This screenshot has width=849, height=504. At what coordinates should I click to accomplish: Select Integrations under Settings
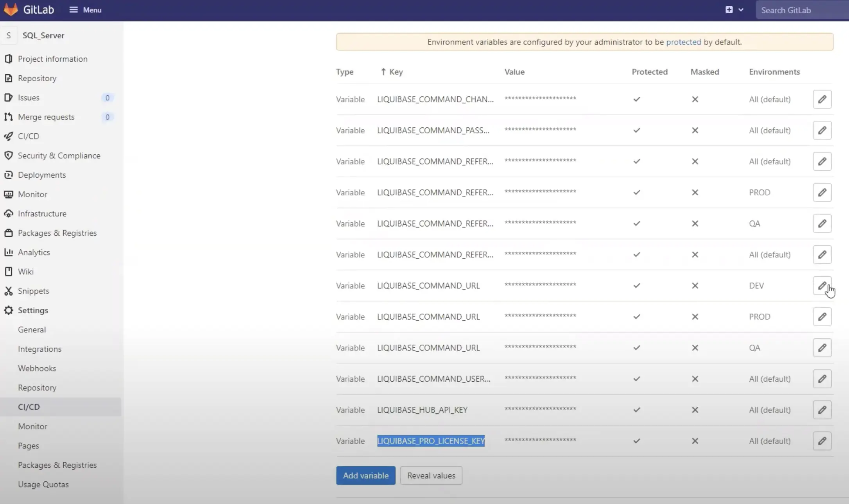(x=39, y=349)
